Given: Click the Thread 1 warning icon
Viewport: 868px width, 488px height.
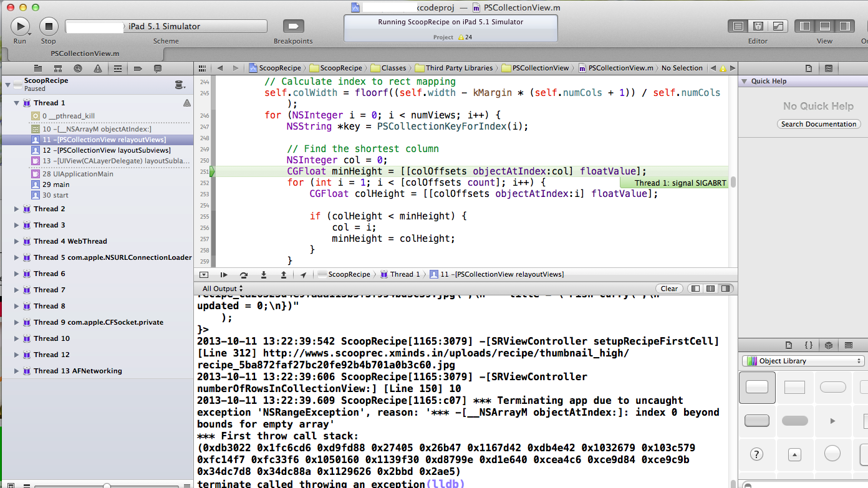Looking at the screenshot, I should (x=186, y=103).
